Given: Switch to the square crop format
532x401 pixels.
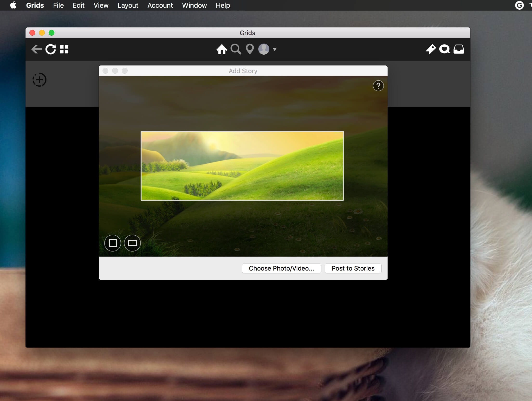Looking at the screenshot, I should pos(113,243).
